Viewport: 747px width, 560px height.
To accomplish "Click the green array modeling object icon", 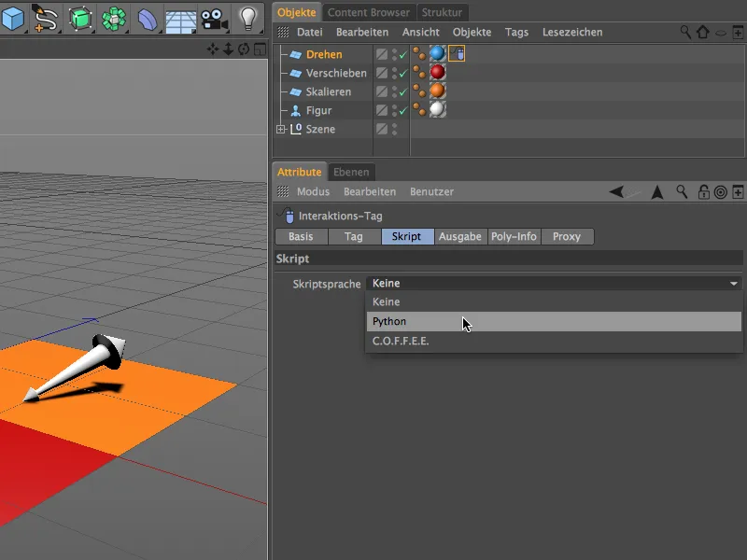I will (114, 19).
